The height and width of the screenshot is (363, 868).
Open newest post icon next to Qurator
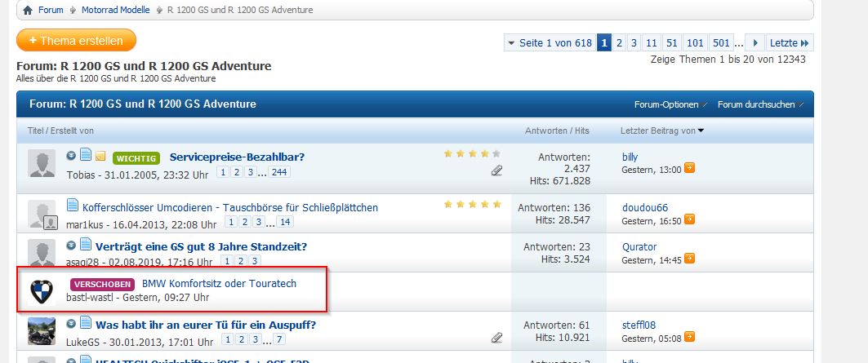pos(690,259)
